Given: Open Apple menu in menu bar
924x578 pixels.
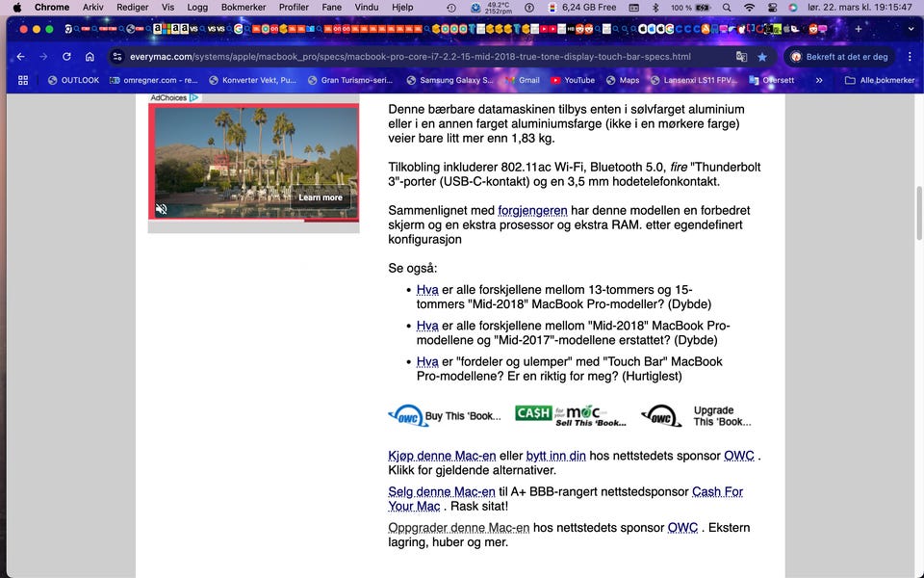Looking at the screenshot, I should coord(16,7).
